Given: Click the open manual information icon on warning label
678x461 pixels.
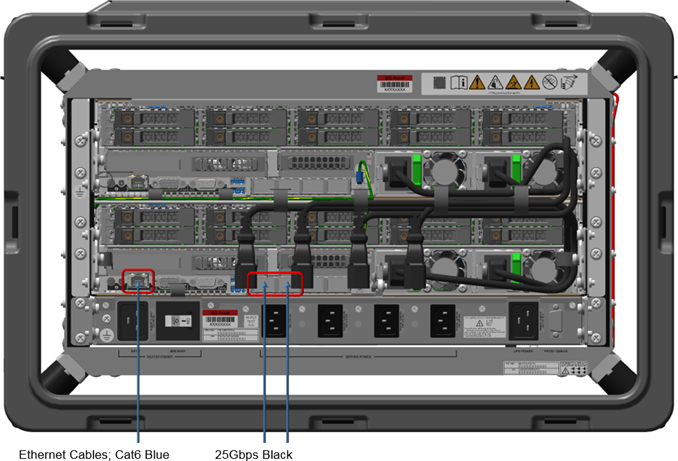Looking at the screenshot, I should (458, 82).
